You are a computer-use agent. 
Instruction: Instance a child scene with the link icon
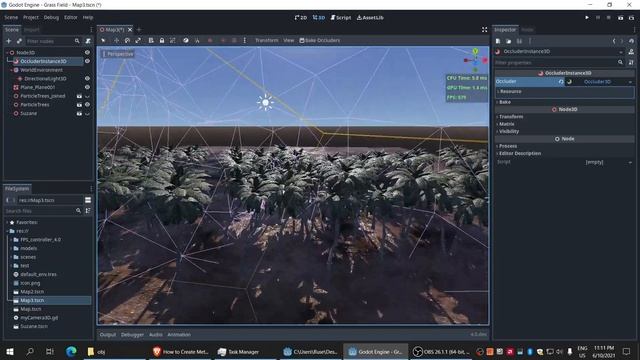[x=19, y=41]
